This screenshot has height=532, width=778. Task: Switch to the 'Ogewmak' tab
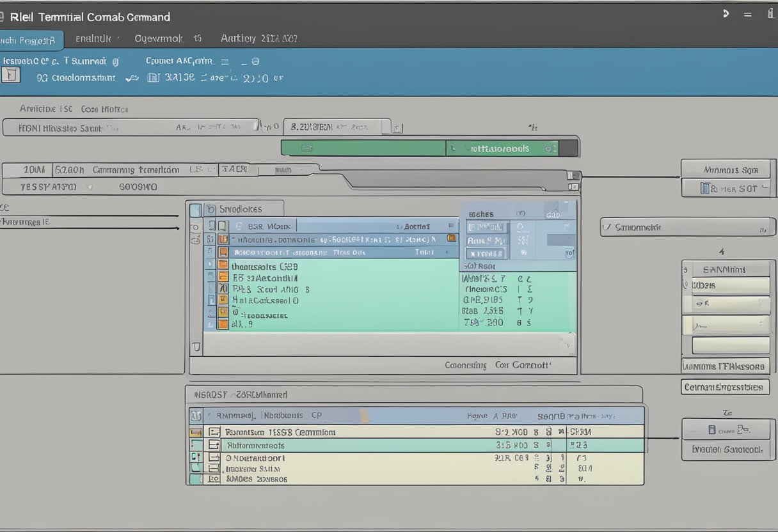[168, 39]
